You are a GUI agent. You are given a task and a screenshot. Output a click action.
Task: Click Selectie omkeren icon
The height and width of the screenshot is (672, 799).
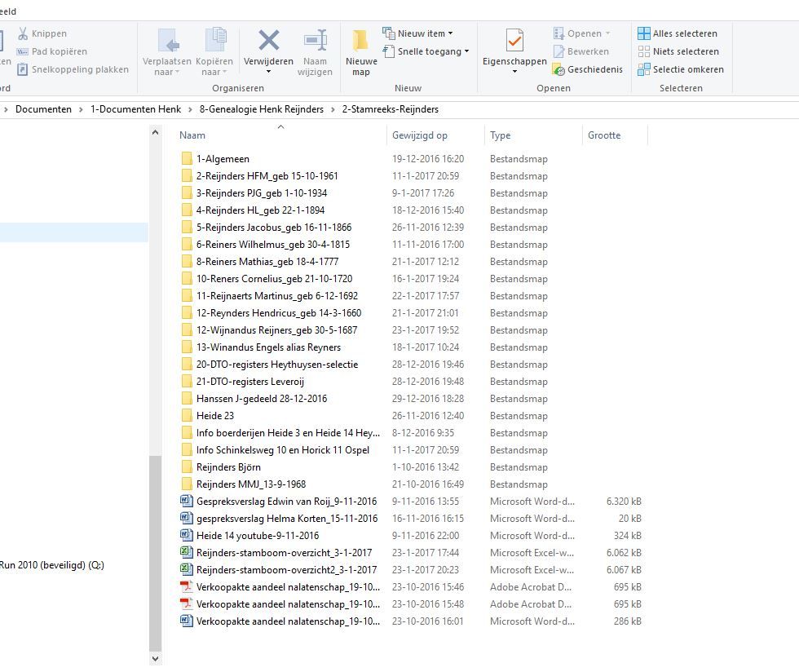(x=644, y=69)
